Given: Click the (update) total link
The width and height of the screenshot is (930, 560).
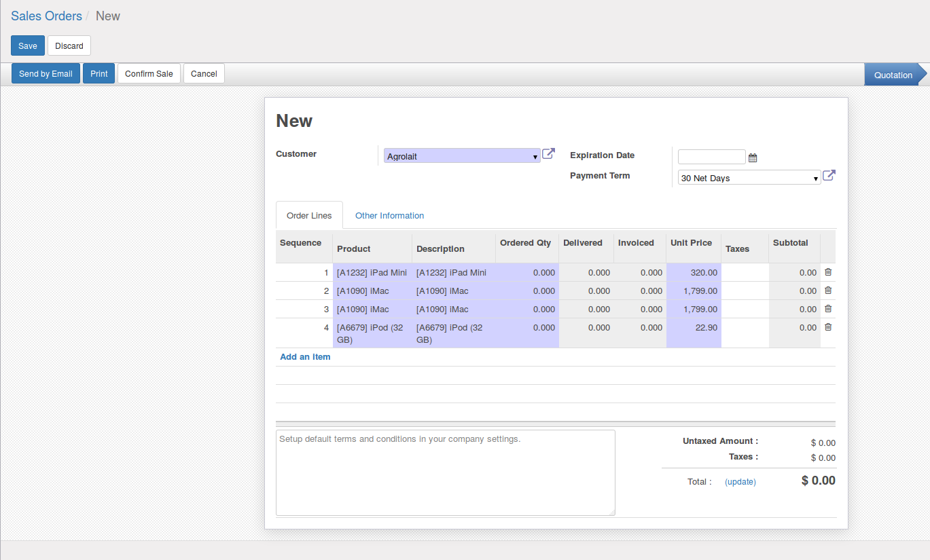Looking at the screenshot, I should (x=740, y=482).
